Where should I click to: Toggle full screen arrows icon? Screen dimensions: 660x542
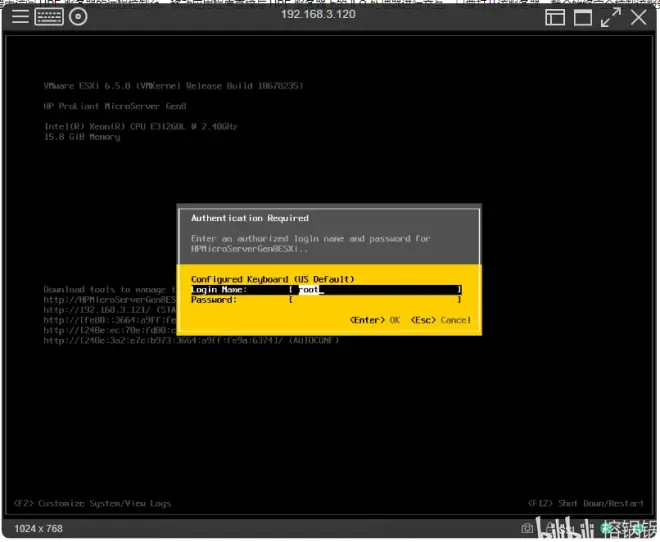tap(610, 18)
